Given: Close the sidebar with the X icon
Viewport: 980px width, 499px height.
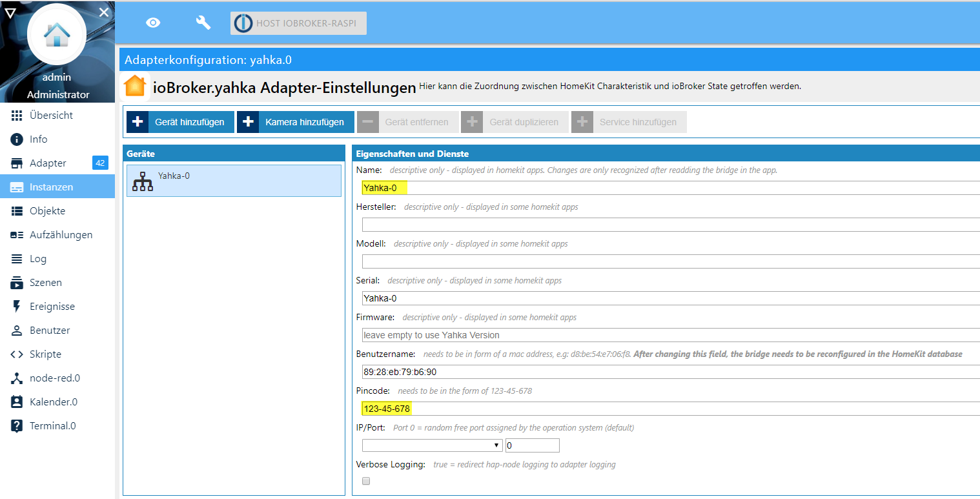Looking at the screenshot, I should pyautogui.click(x=104, y=12).
